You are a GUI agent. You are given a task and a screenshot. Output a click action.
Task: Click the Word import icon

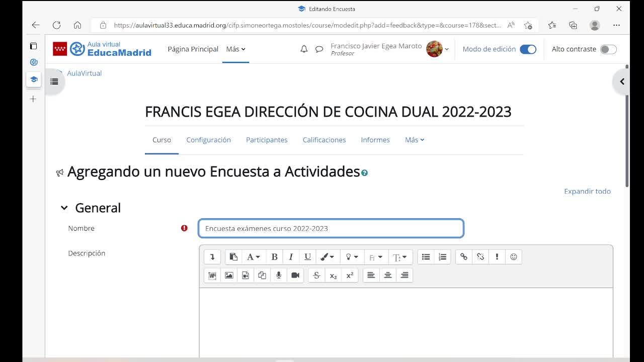point(212,275)
